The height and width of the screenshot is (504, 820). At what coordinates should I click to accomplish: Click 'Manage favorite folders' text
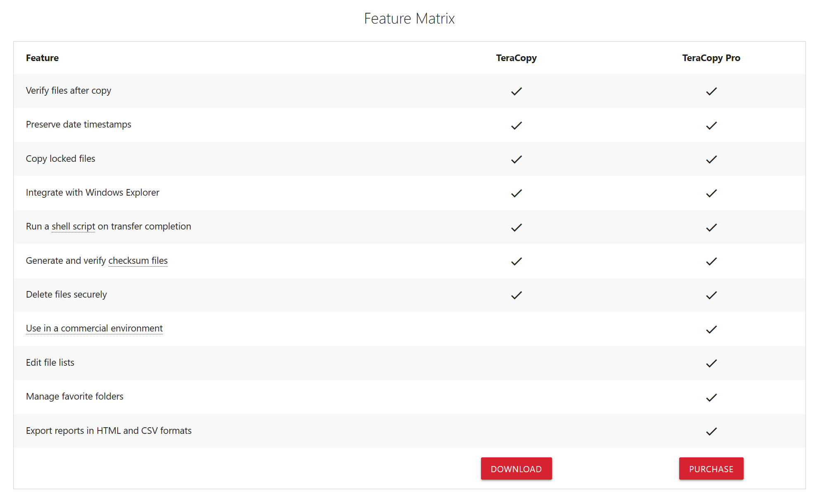point(75,397)
